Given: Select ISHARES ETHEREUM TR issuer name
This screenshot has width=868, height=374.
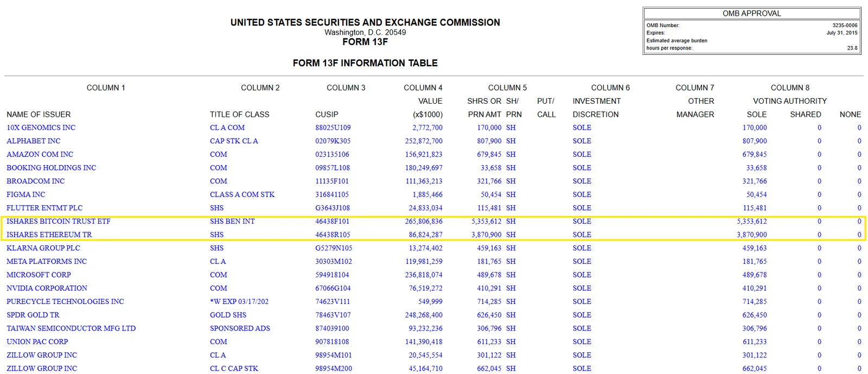Looking at the screenshot, I should pyautogui.click(x=49, y=235).
